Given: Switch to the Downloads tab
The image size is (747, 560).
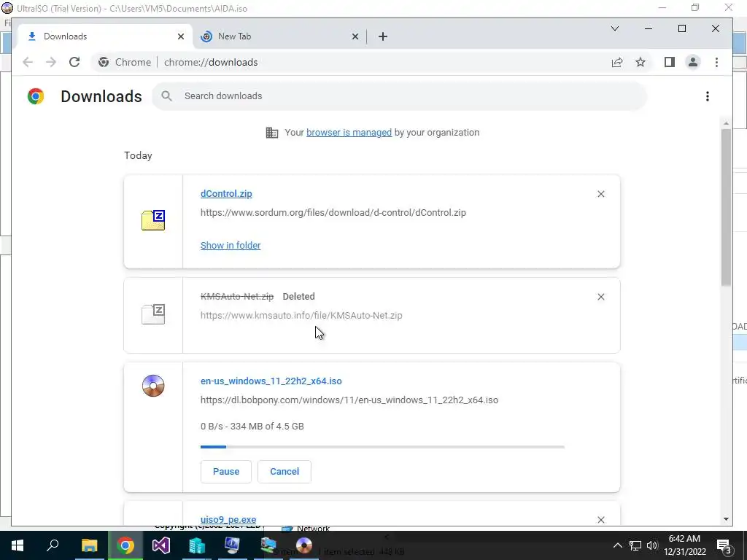Looking at the screenshot, I should click(x=105, y=36).
